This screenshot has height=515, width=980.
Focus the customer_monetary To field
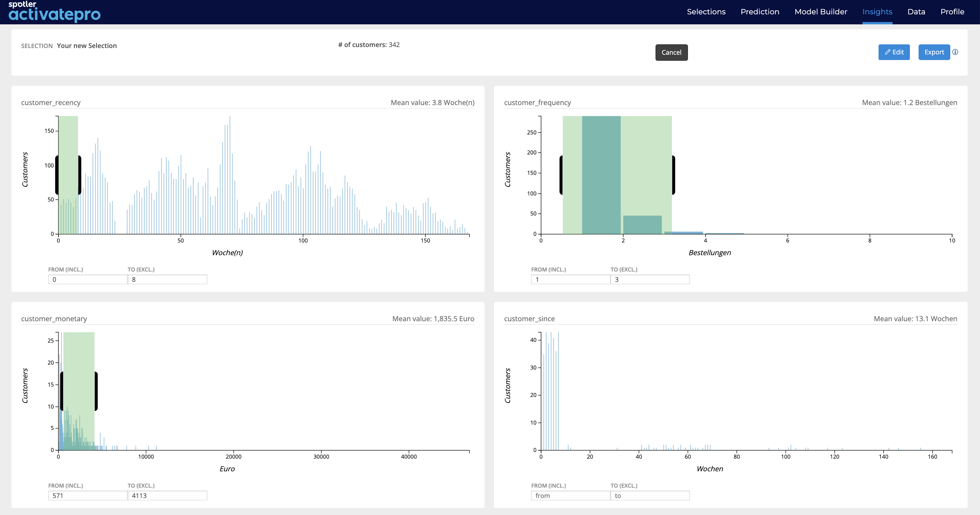[167, 496]
